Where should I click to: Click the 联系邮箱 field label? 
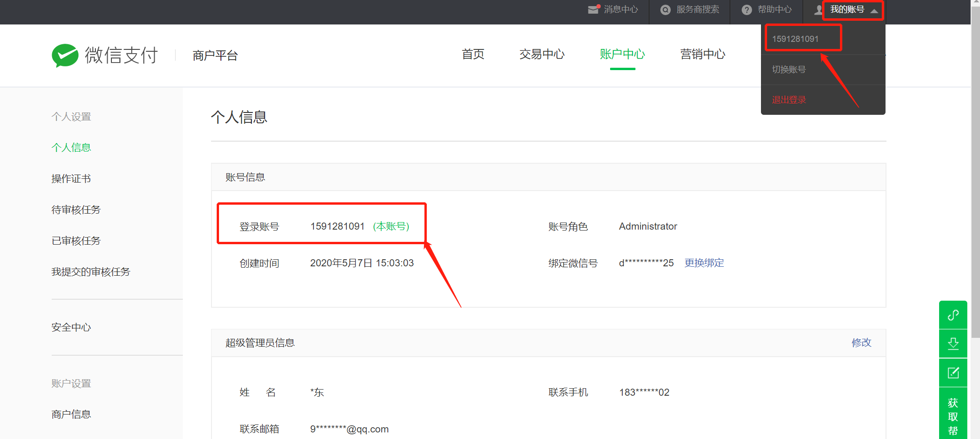tap(259, 429)
